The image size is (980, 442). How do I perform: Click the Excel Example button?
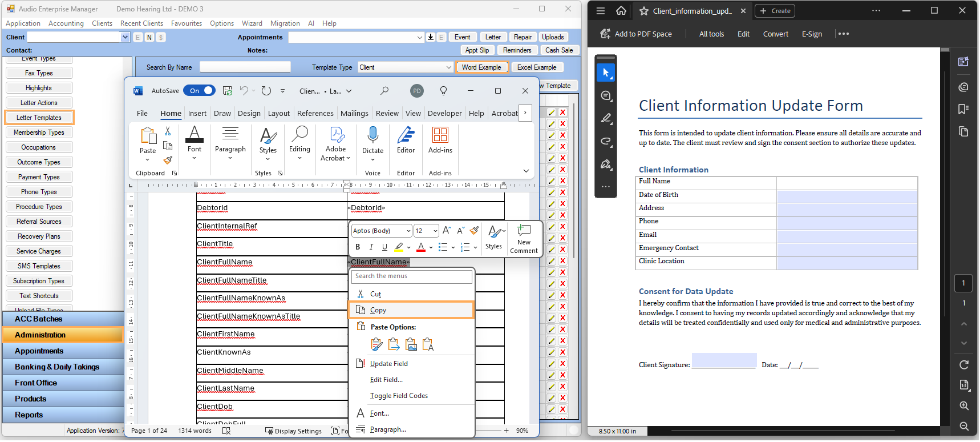[536, 67]
